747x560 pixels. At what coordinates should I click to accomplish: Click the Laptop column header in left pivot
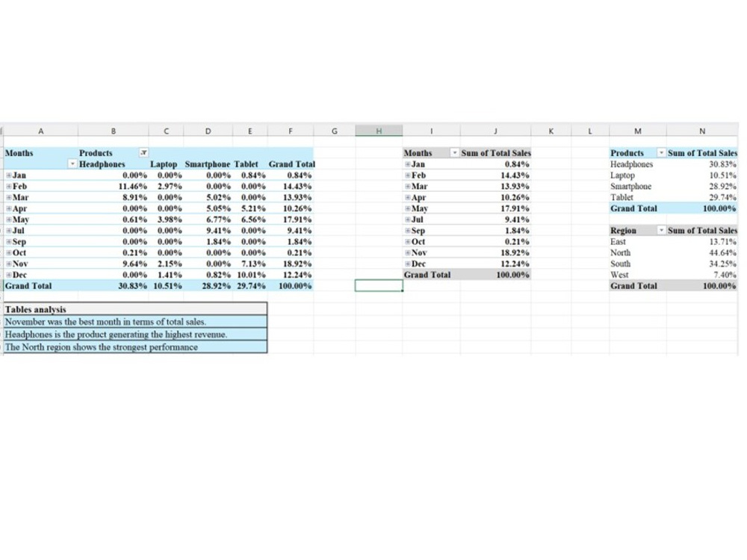pyautogui.click(x=166, y=164)
